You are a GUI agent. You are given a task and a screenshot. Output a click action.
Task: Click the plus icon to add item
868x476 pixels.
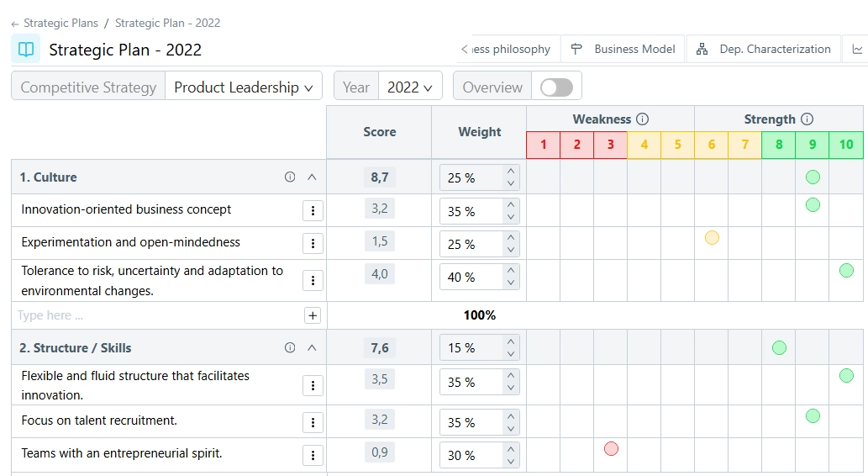tap(313, 315)
